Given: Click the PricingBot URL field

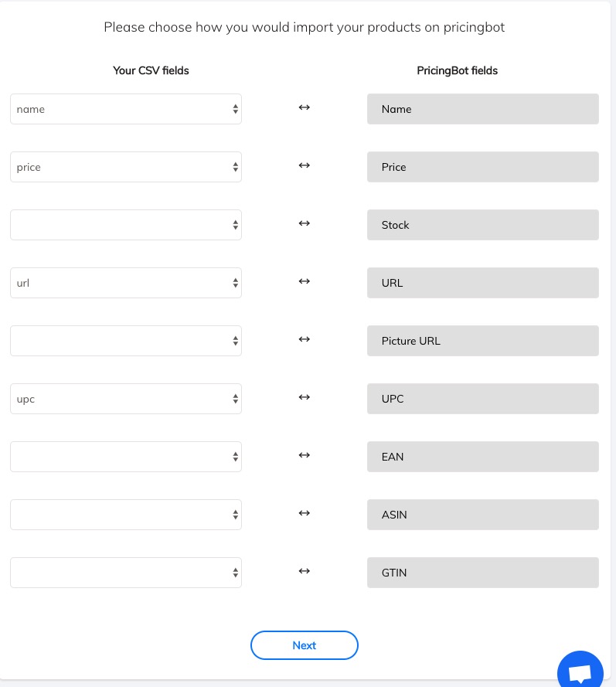Looking at the screenshot, I should click(482, 283).
